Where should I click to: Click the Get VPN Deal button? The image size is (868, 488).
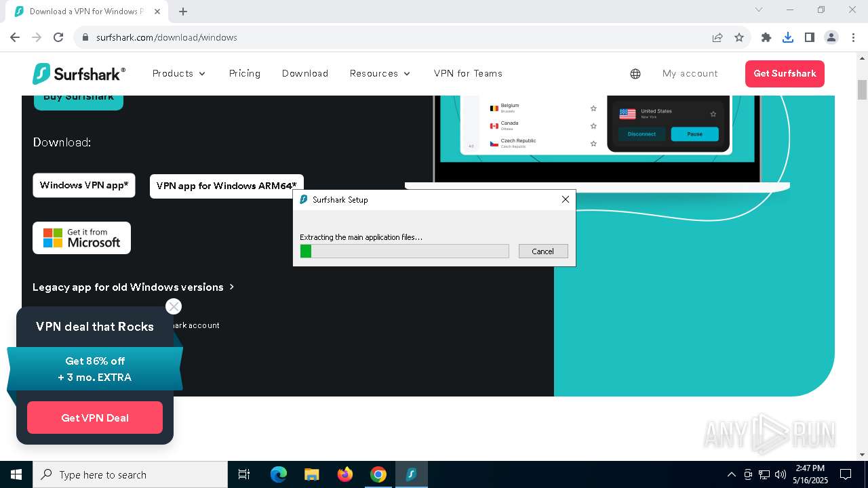point(95,418)
